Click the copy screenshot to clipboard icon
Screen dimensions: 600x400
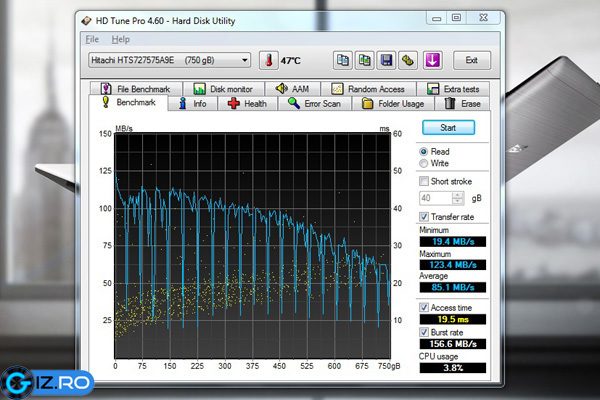[364, 60]
